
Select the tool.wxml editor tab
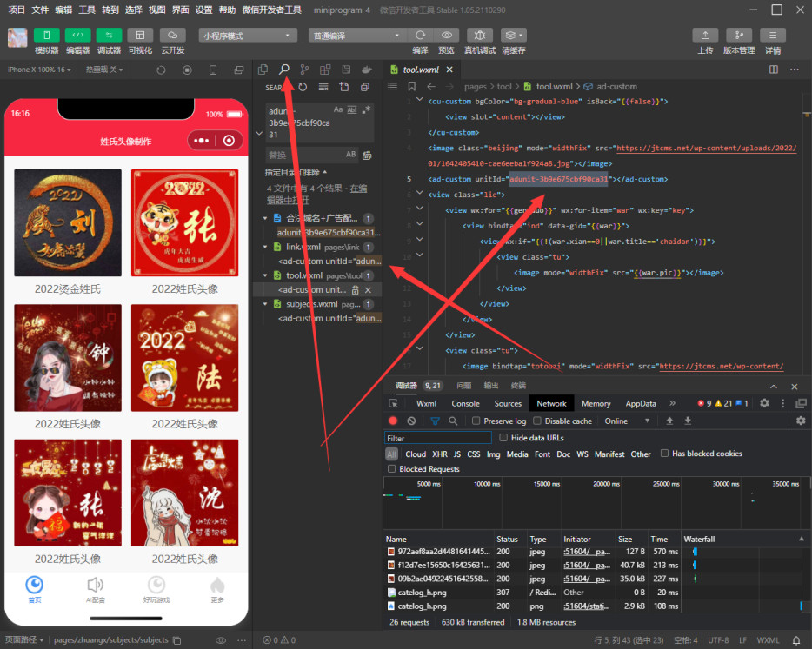(x=421, y=70)
